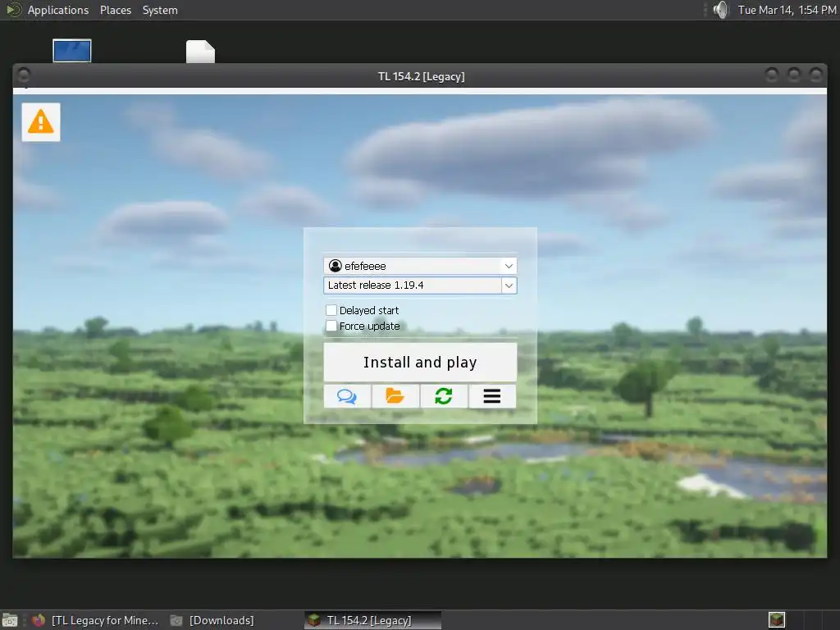This screenshot has height=630, width=840.
Task: Click the Minecraft block icon in bottom tray
Action: click(x=776, y=620)
